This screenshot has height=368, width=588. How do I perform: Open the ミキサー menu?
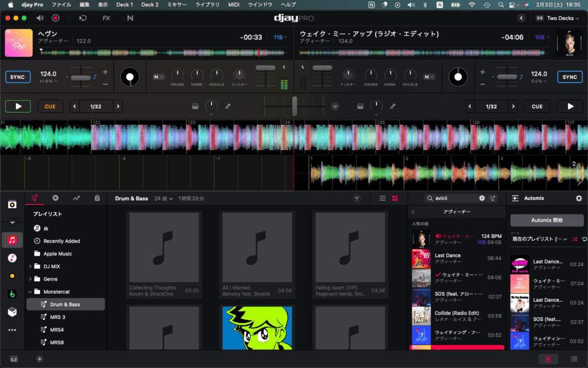177,5
